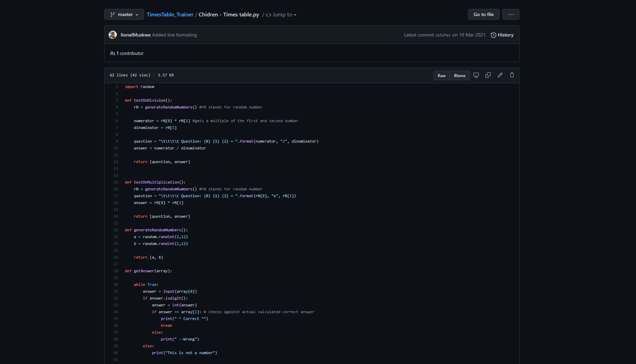
Task: Click 'dinominator = rN[1]' line
Action: point(155,128)
